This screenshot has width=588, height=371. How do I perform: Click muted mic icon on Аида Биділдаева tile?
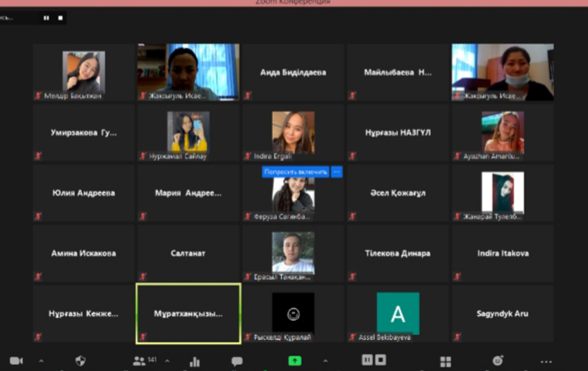tap(248, 96)
